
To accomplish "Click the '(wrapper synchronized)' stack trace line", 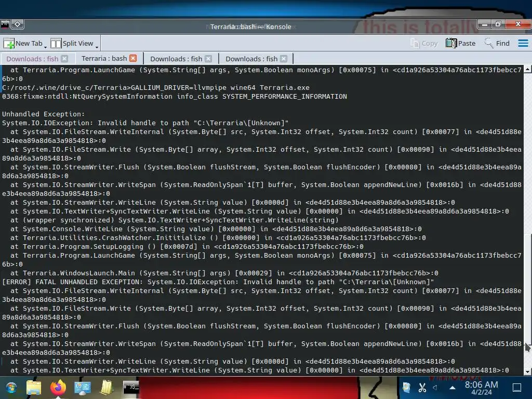I will 174,220.
